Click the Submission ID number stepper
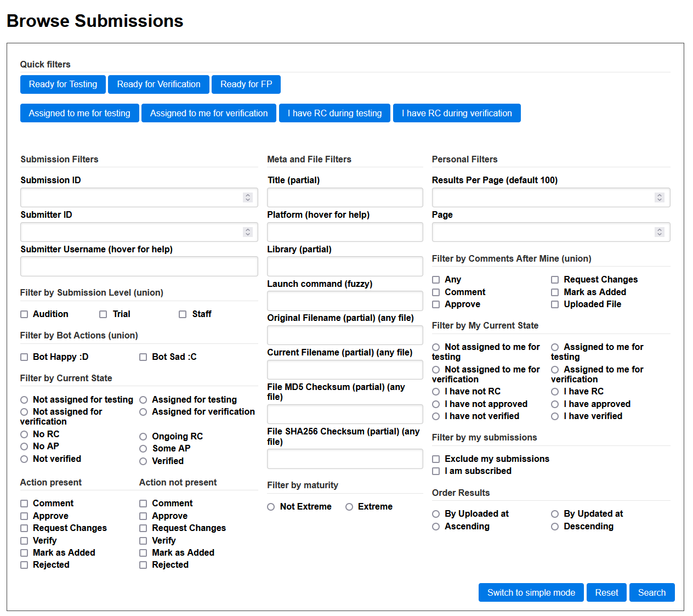The image size is (693, 616). click(248, 197)
